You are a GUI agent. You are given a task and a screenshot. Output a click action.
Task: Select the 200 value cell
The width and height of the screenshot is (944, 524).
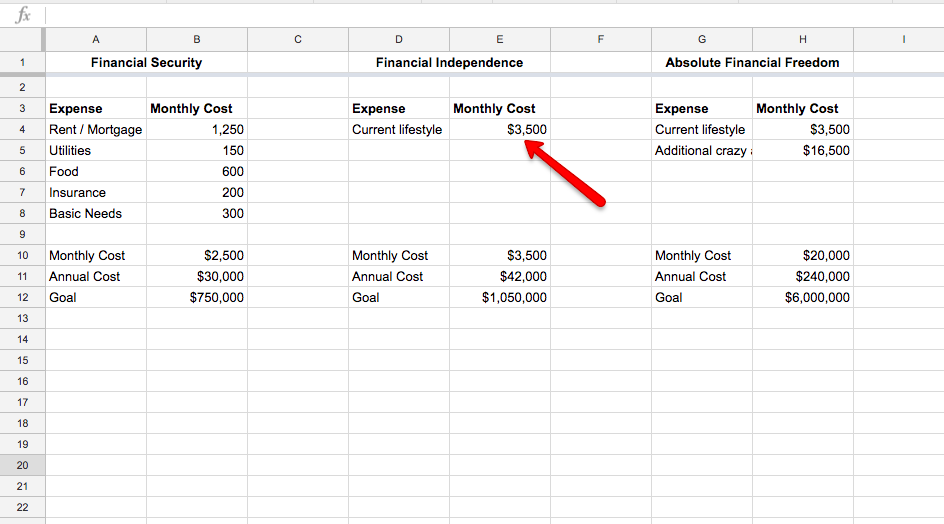[197, 193]
